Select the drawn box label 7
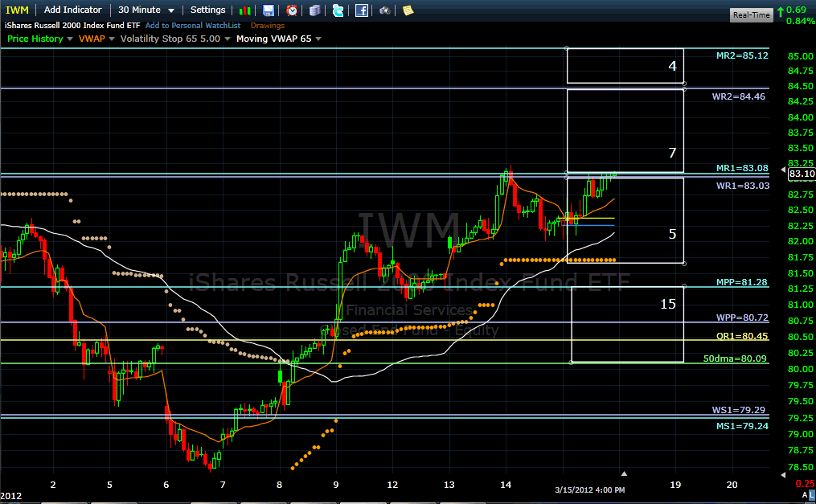This screenshot has width=816, height=504. coord(672,153)
